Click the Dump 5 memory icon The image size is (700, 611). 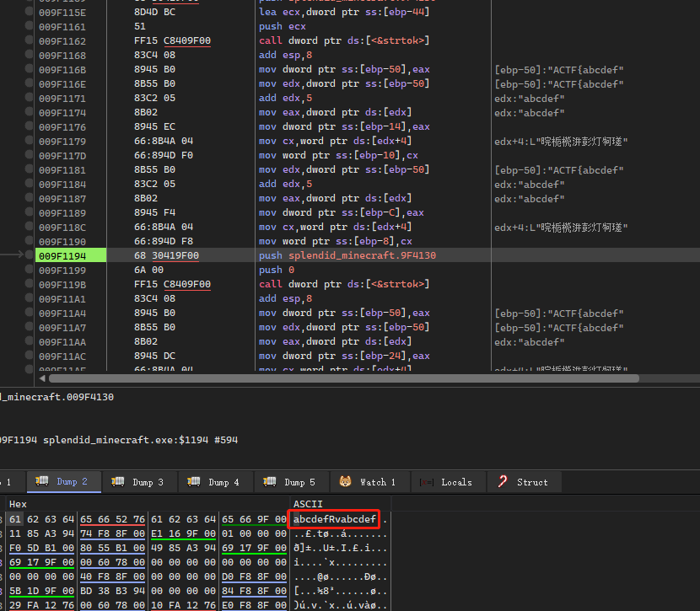(x=270, y=482)
